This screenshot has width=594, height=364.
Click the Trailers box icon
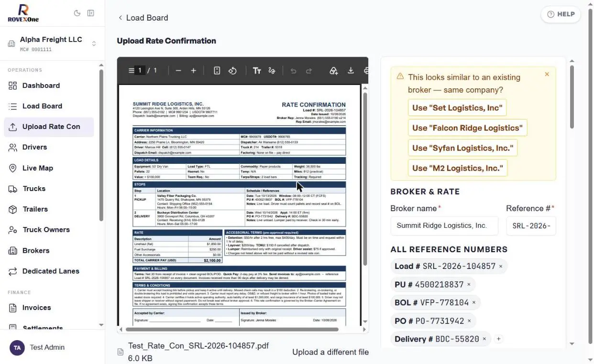tap(13, 209)
